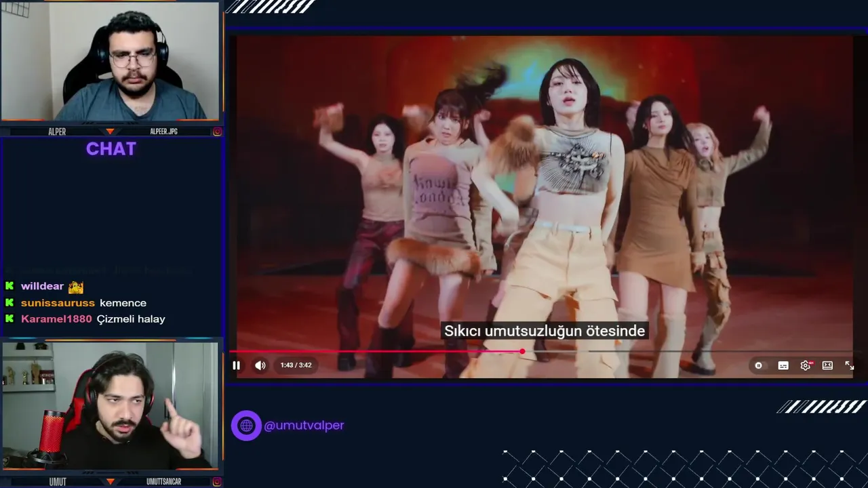
Task: Pause the playing video
Action: (236, 365)
